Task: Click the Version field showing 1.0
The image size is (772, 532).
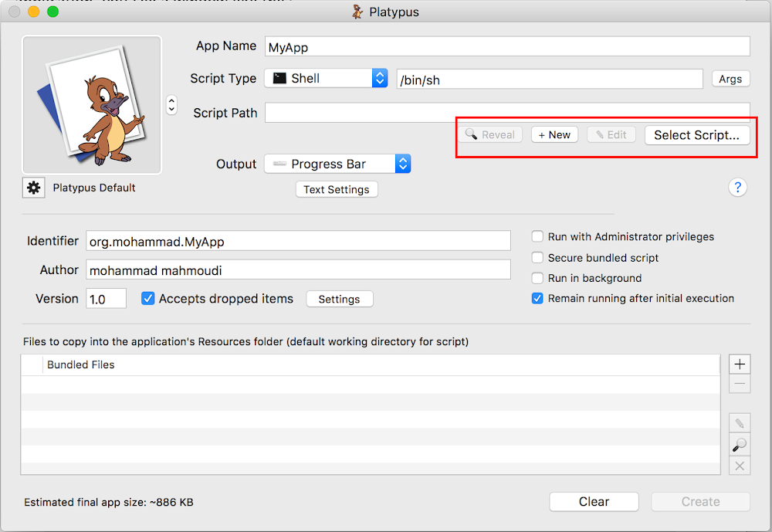Action: pyautogui.click(x=106, y=299)
